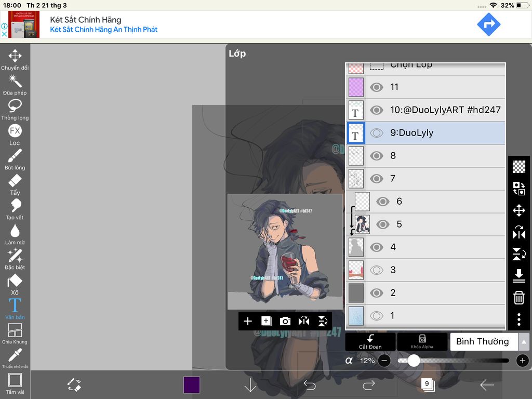Select layer 5 character thumbnail
The height and width of the screenshot is (399, 532).
(362, 224)
